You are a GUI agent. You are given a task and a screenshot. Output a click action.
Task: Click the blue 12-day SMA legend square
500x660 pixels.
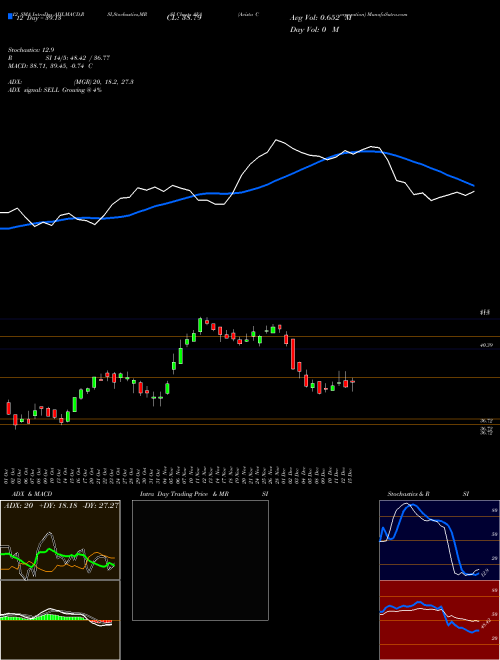10,16
